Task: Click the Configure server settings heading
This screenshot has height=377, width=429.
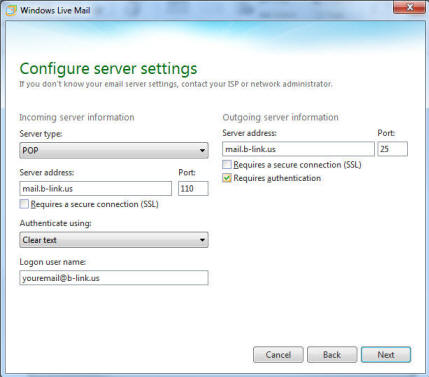Action: (108, 69)
